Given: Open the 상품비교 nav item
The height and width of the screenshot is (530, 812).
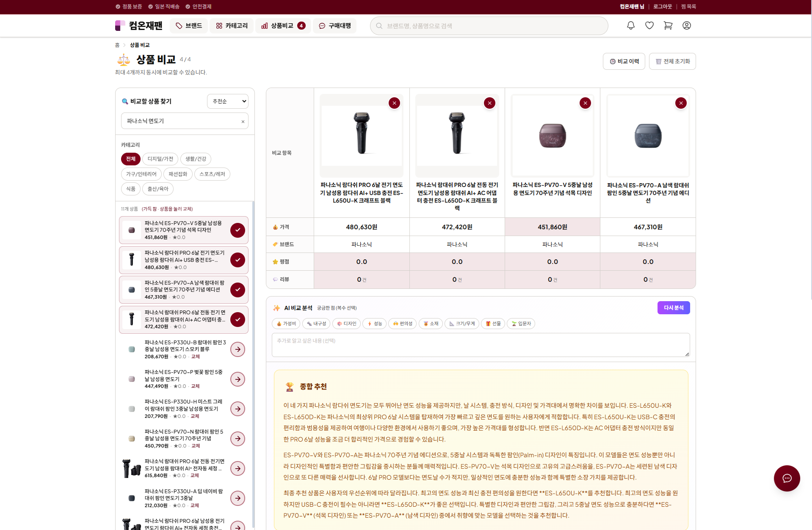Looking at the screenshot, I should (x=283, y=26).
